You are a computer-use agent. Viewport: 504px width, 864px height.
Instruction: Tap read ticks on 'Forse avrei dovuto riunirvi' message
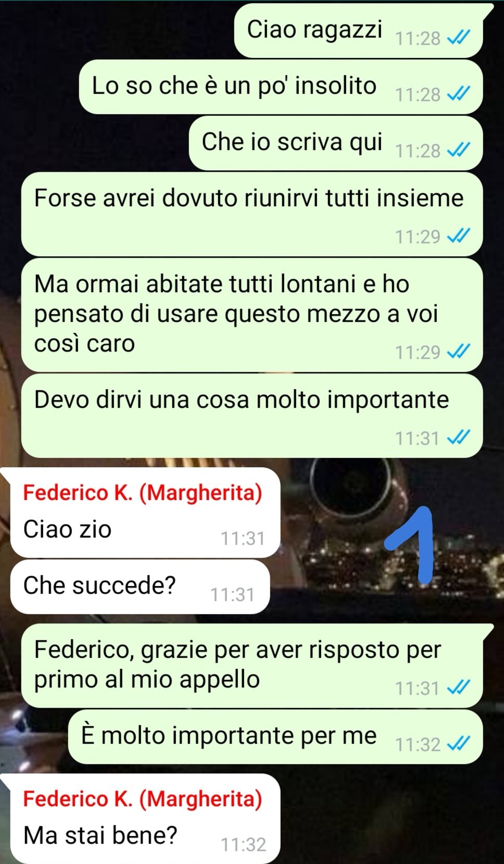(459, 236)
